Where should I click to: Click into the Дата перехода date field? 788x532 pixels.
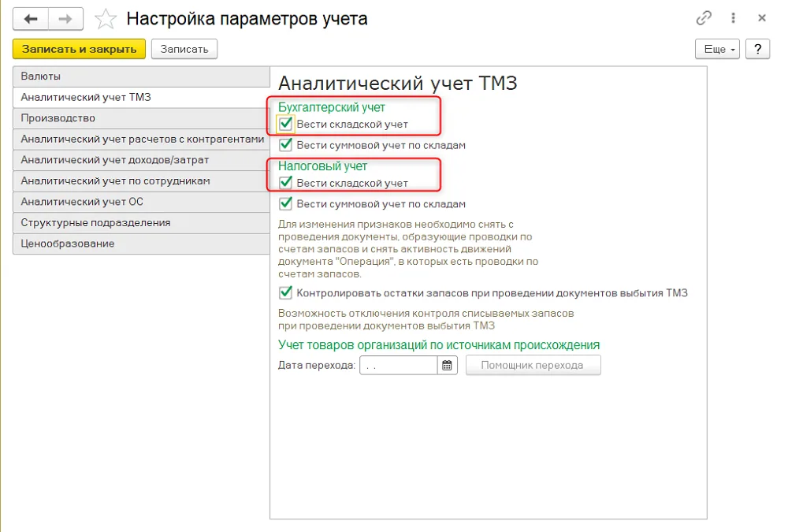tap(399, 365)
